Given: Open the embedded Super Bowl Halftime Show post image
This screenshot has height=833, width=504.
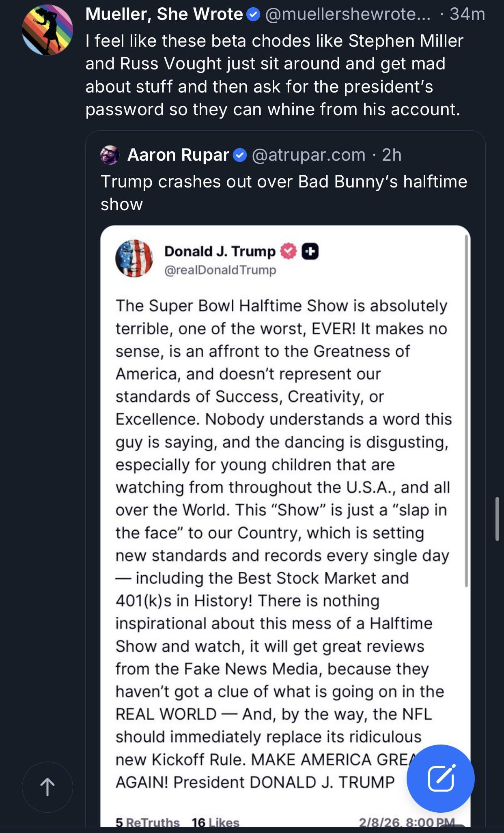Looking at the screenshot, I should point(284,487).
